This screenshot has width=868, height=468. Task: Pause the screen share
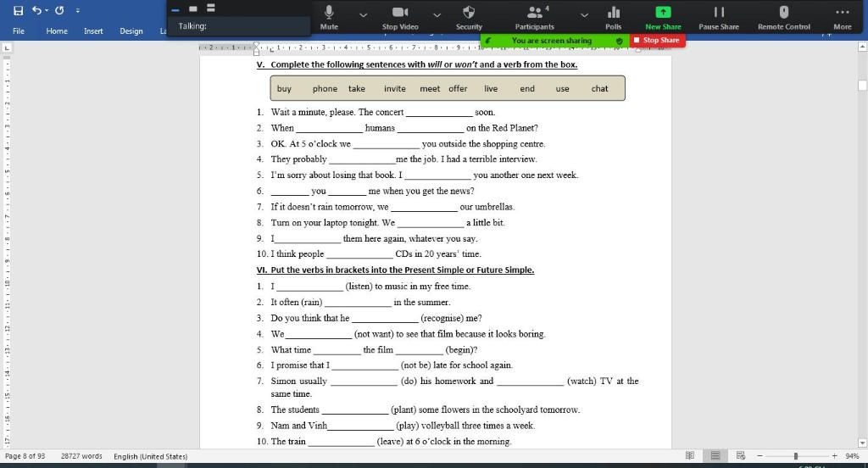coord(719,17)
